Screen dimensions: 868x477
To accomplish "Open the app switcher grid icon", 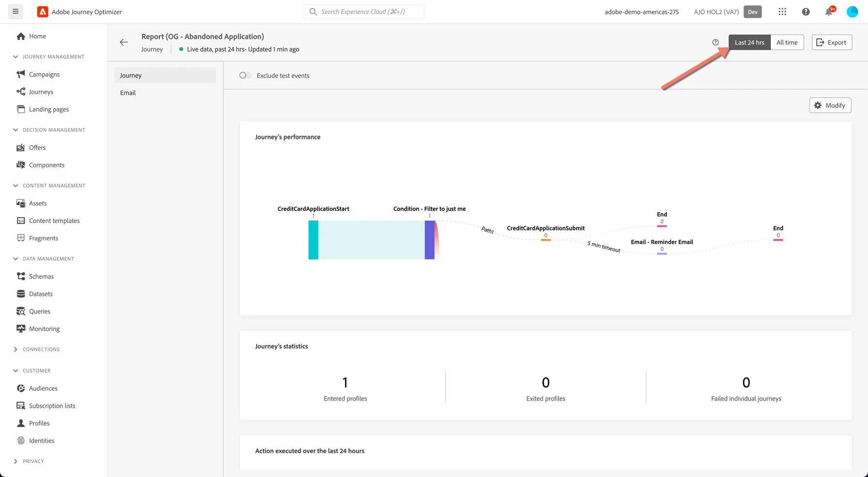I will click(x=782, y=12).
